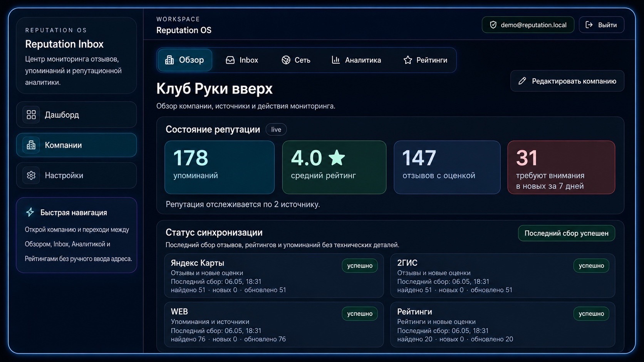Click Редактировать компанию button
Viewport: 644px width, 362px height.
(x=567, y=81)
